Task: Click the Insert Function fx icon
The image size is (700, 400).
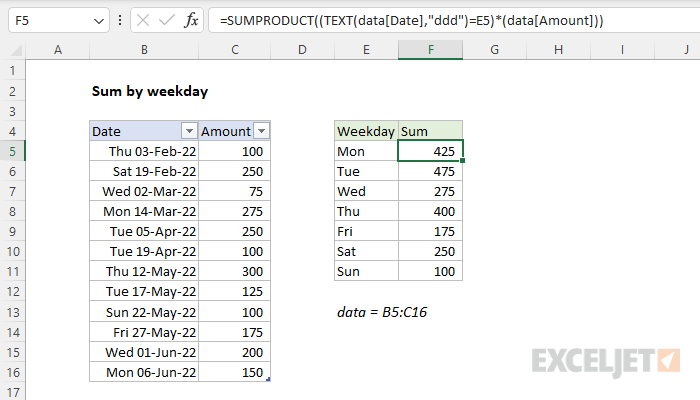Action: coord(192,20)
